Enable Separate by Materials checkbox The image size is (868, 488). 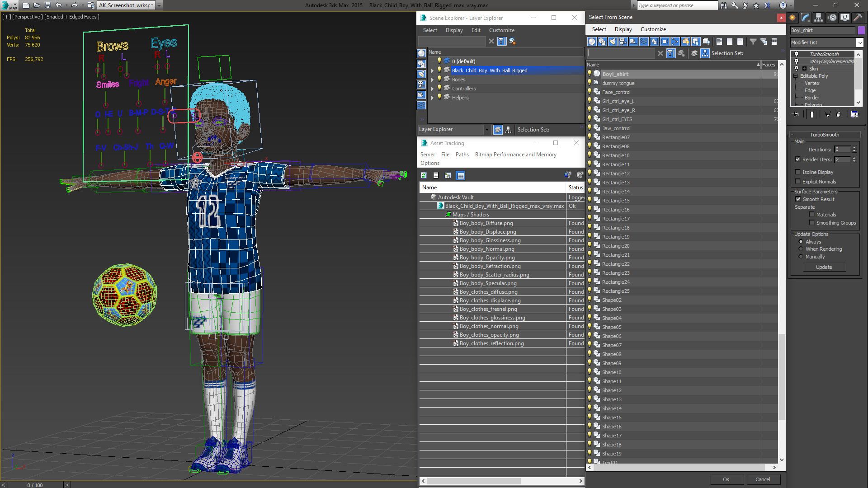pyautogui.click(x=811, y=215)
